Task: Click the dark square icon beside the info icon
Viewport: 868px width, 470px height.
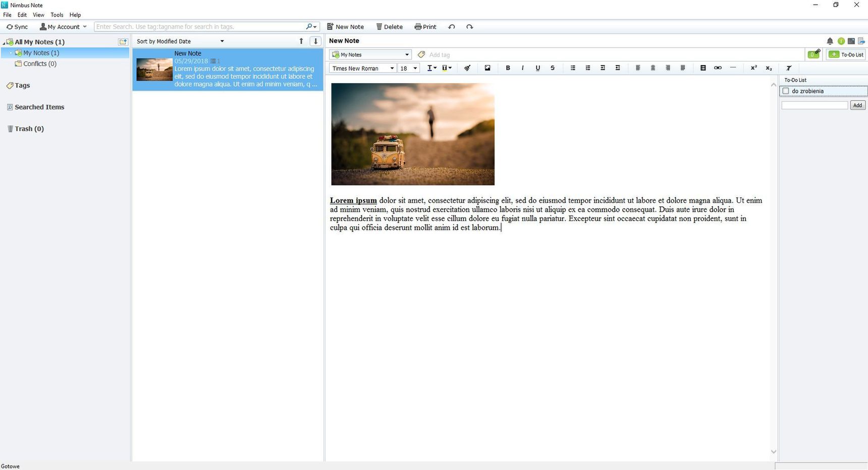Action: click(851, 41)
